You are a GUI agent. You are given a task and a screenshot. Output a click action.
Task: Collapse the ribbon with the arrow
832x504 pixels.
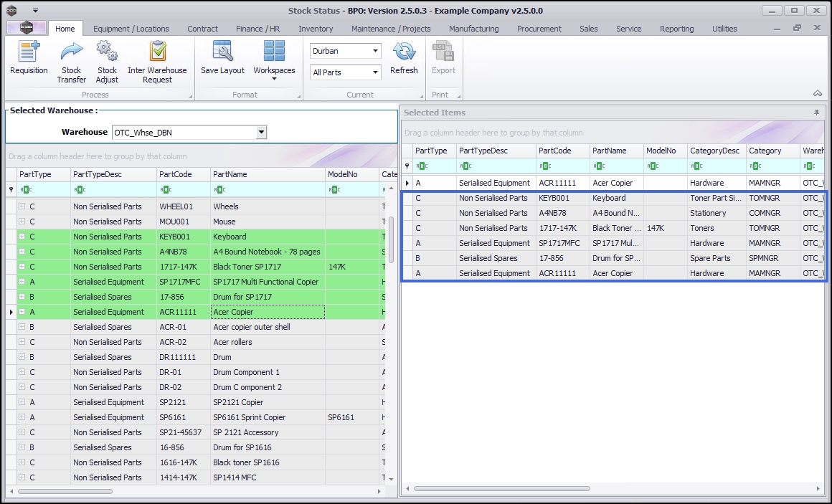pyautogui.click(x=817, y=94)
